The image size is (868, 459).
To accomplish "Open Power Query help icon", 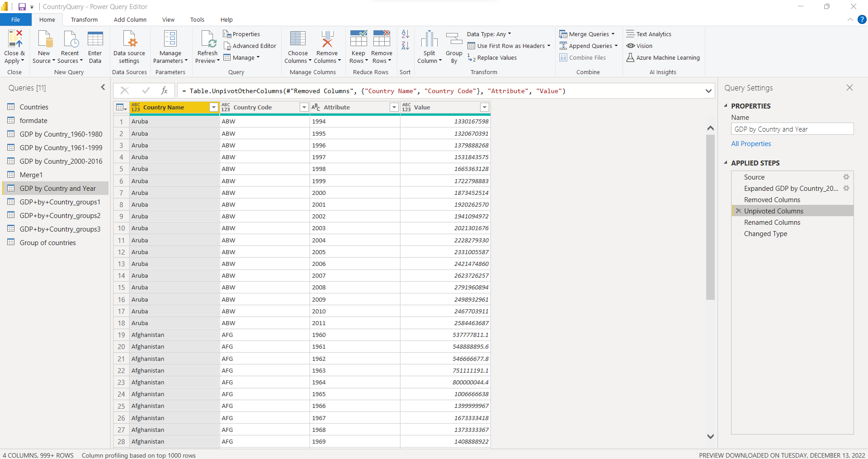I will tap(862, 19).
